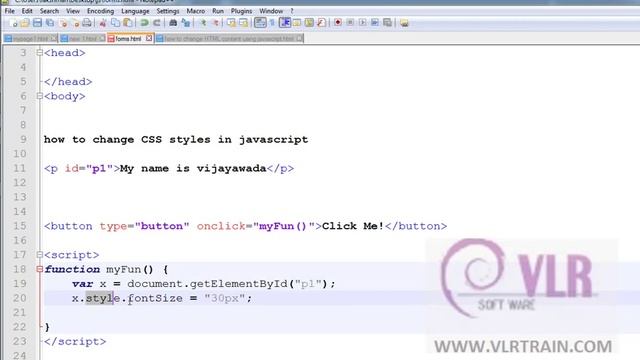The height and width of the screenshot is (360, 640).
Task: Close the new 1.html tab
Action: click(x=102, y=38)
